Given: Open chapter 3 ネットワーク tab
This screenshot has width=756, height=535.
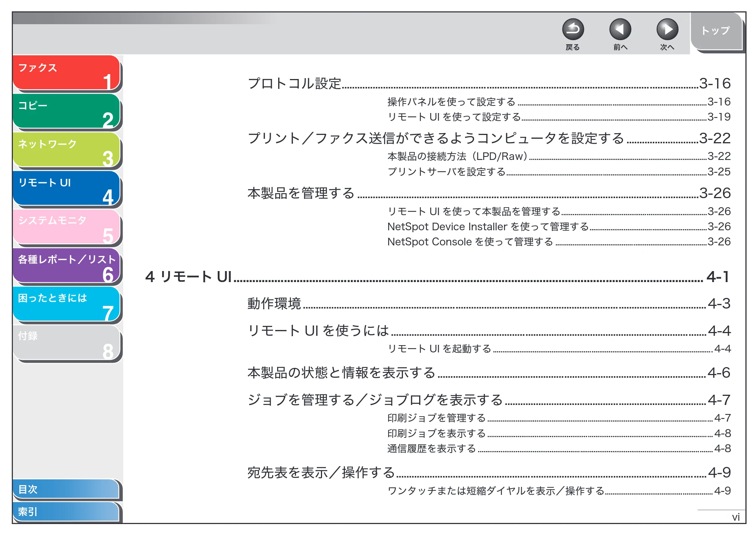Looking at the screenshot, I should [x=67, y=150].
